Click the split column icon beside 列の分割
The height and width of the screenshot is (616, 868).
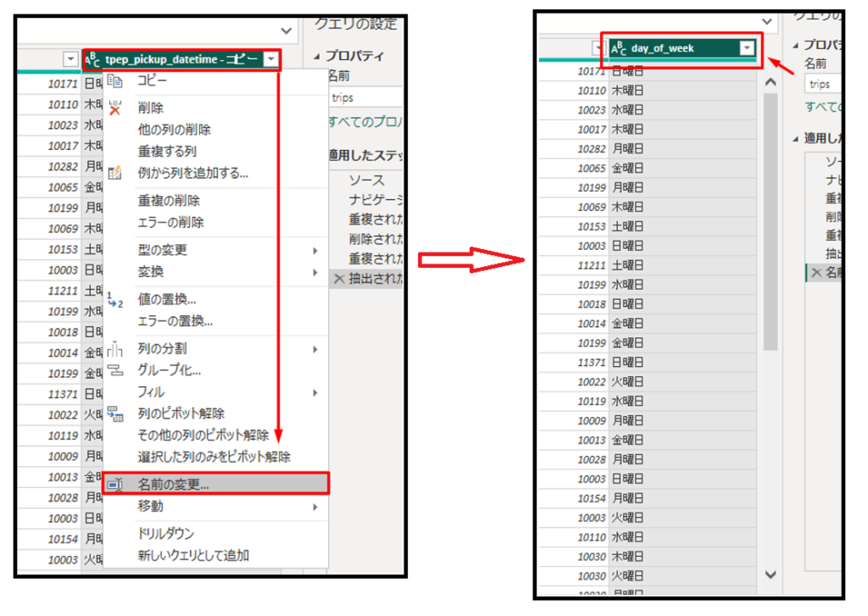[x=114, y=349]
